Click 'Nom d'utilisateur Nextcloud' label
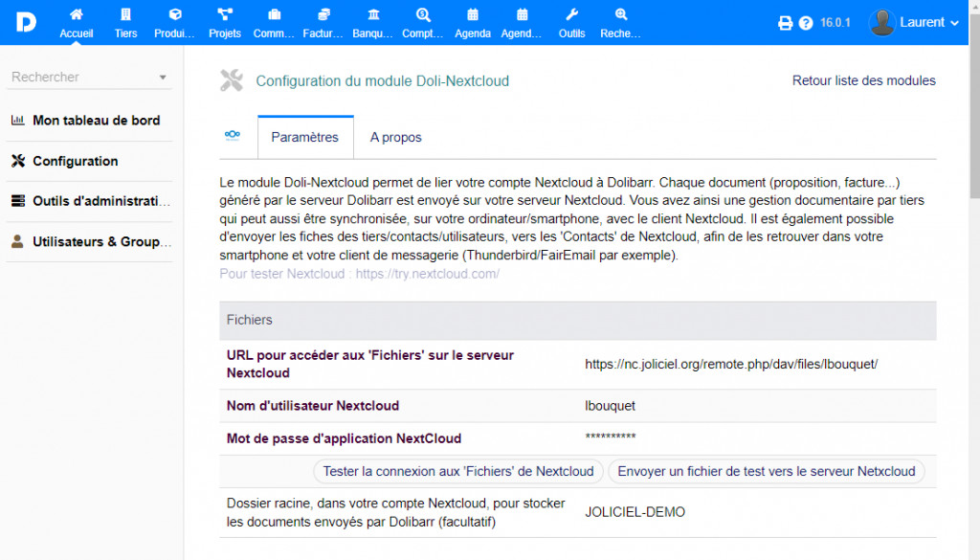The image size is (980, 560). coord(313,406)
